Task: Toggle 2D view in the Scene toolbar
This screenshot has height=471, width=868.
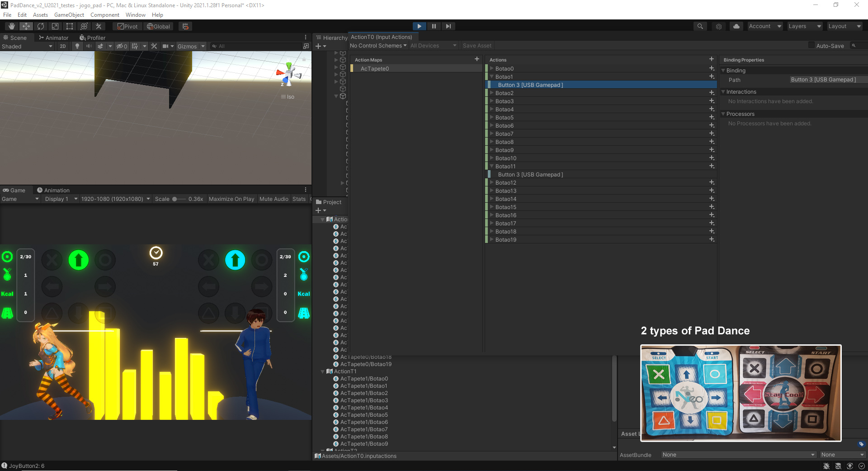Action: point(63,46)
